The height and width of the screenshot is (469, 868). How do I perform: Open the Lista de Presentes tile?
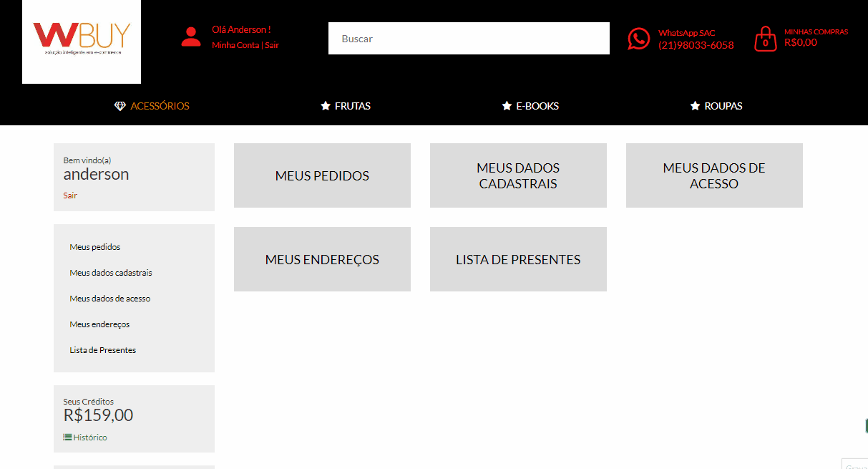(518, 259)
